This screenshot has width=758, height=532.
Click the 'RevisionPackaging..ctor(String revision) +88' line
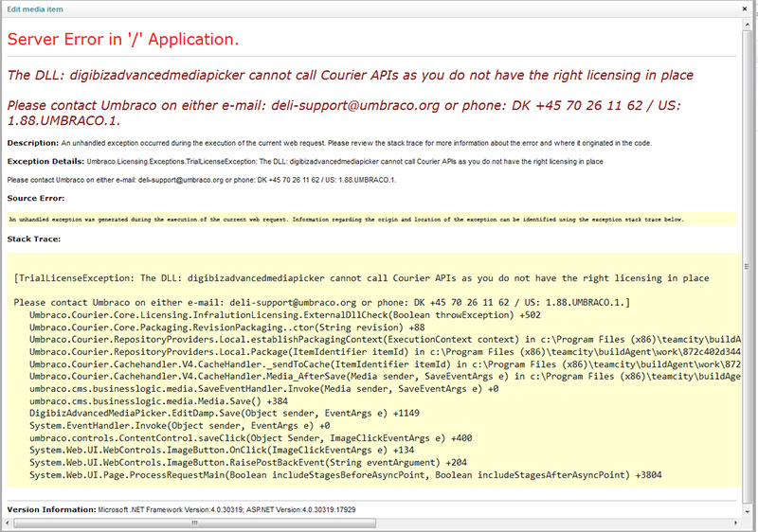[x=226, y=328]
